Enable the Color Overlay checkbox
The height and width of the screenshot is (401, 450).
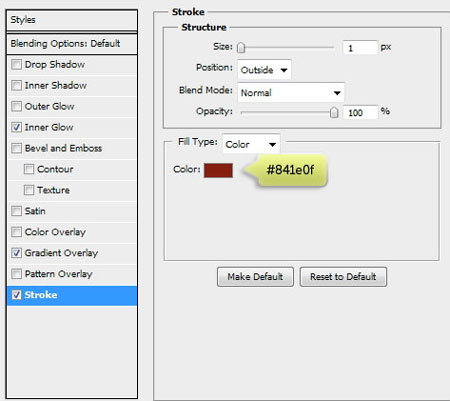tap(16, 232)
